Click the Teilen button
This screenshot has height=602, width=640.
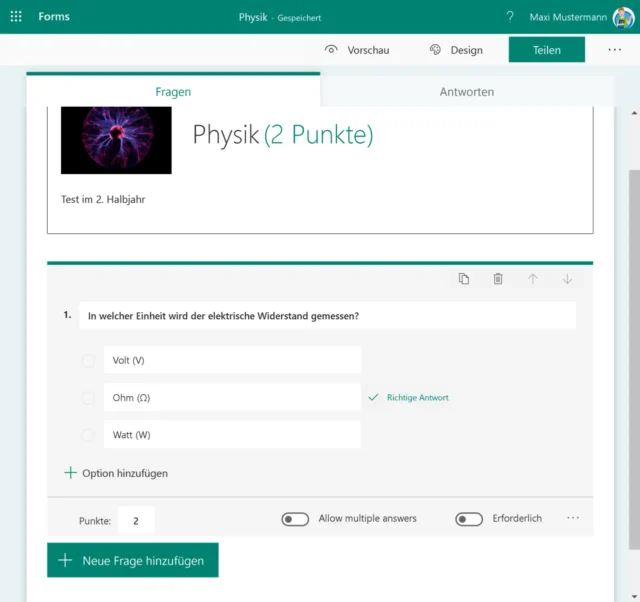[546, 50]
